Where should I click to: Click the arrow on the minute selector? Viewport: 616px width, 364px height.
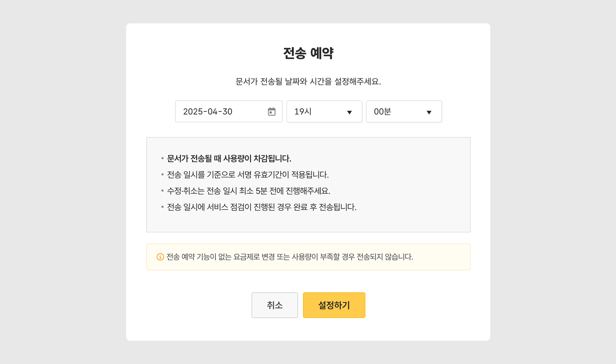coord(429,112)
